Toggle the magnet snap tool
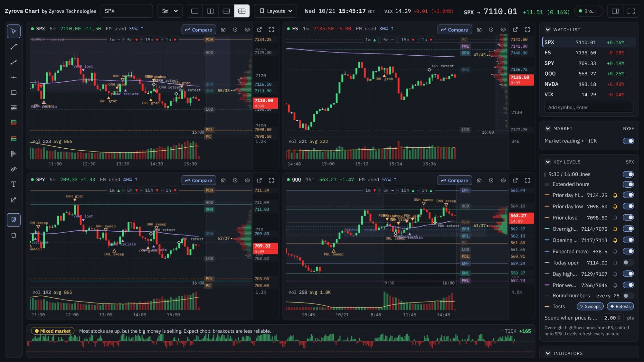644x362 pixels. [14, 220]
